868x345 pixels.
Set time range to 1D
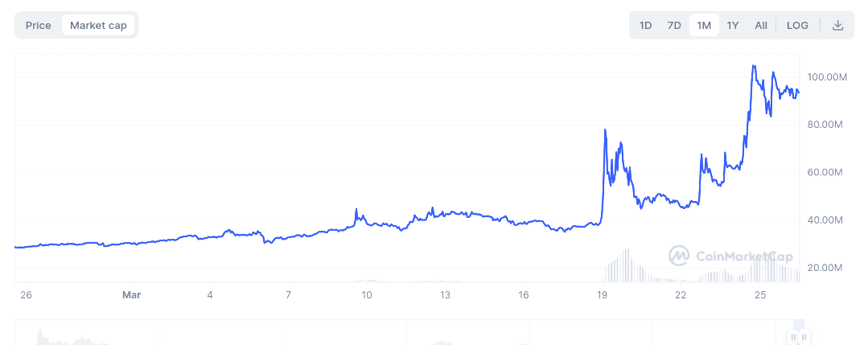coord(645,25)
